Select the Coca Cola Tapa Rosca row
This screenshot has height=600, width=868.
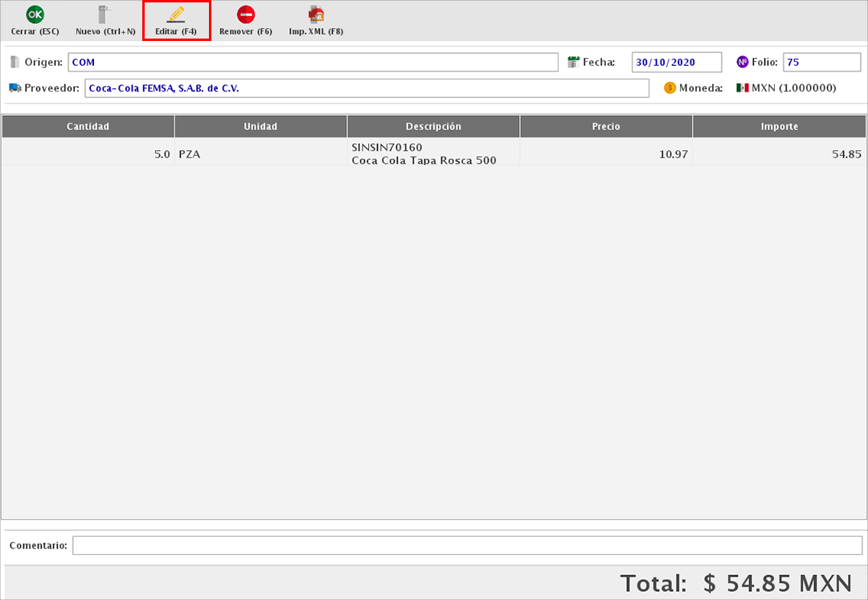[x=433, y=153]
